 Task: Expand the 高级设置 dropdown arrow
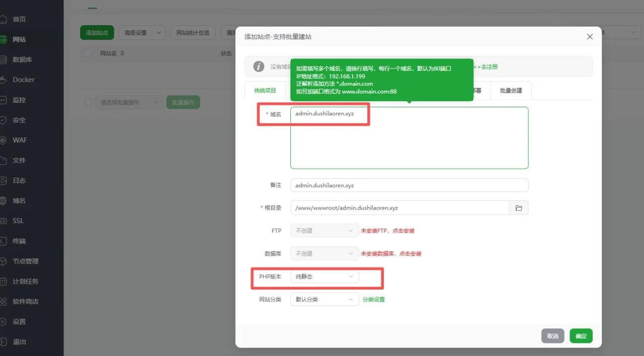pyautogui.click(x=159, y=33)
